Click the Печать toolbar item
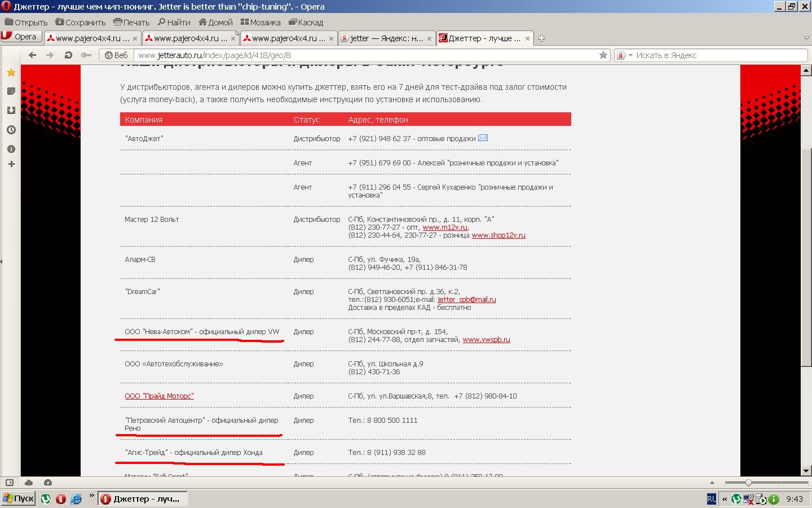The image size is (812, 508). (131, 23)
